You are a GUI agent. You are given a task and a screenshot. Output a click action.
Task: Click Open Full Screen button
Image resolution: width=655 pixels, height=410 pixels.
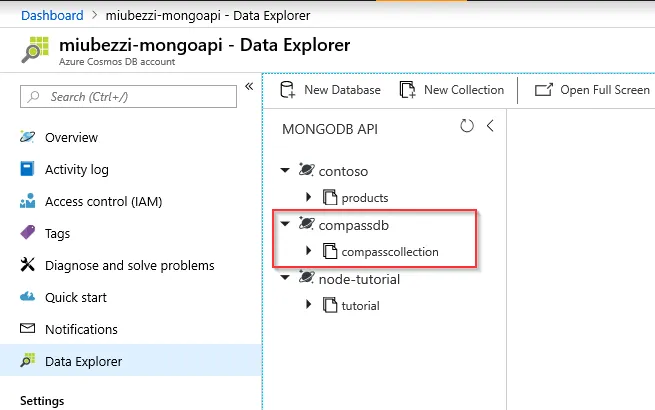point(592,90)
